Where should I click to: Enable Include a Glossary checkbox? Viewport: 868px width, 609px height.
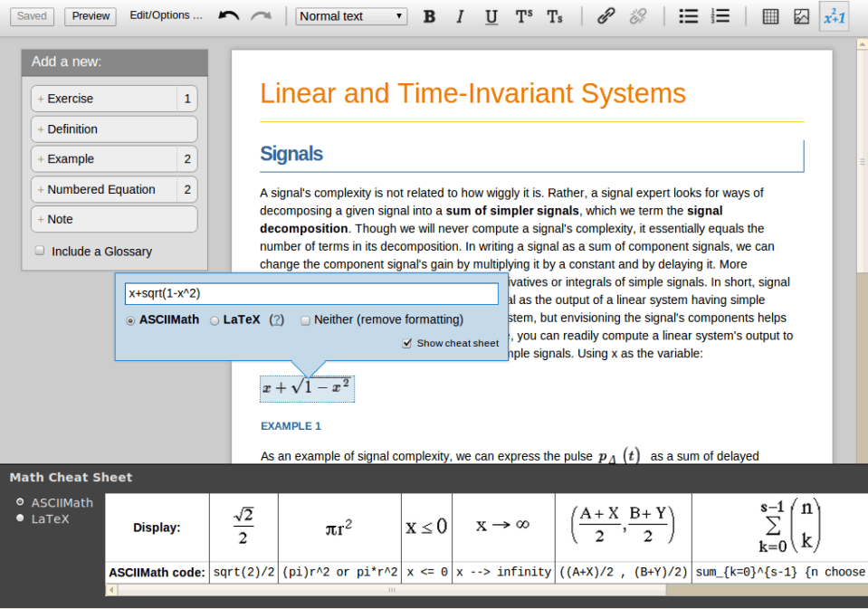click(40, 251)
